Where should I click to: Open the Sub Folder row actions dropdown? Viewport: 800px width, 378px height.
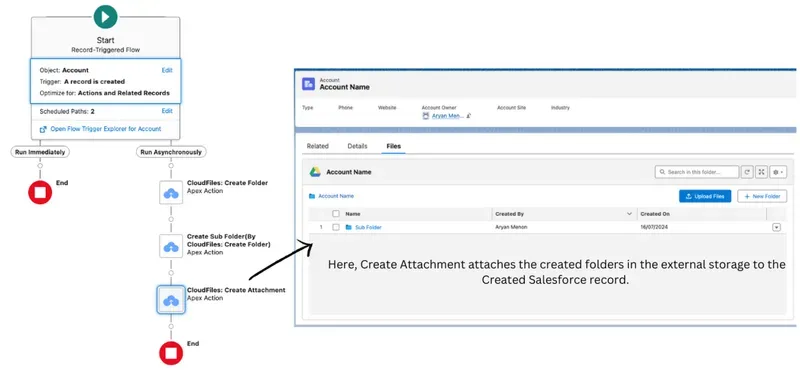(777, 228)
